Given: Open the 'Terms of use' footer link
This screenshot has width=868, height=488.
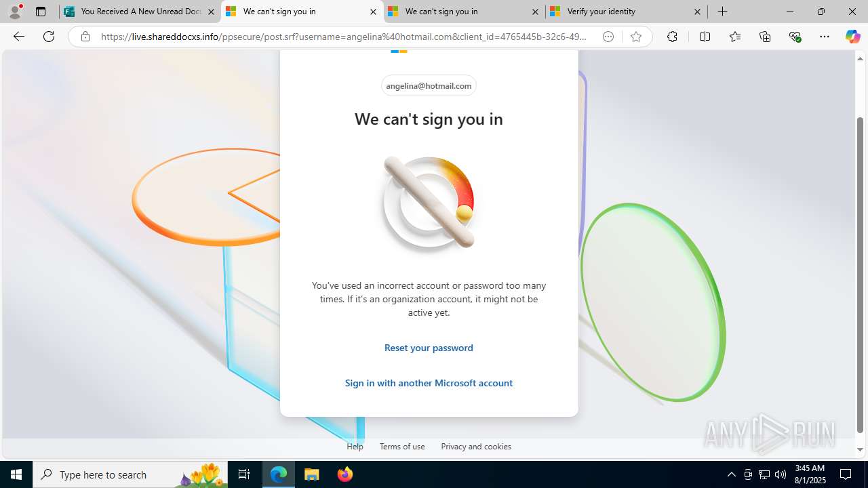Looking at the screenshot, I should coord(402,446).
